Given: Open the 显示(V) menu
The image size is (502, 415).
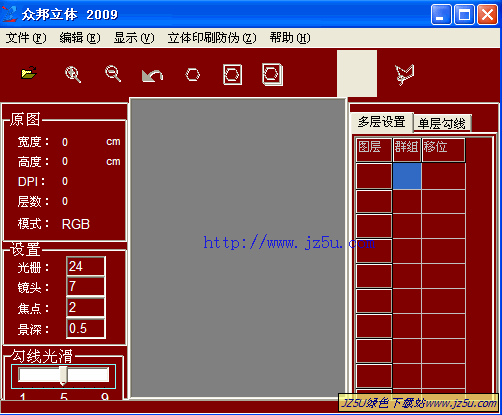Looking at the screenshot, I should pyautogui.click(x=134, y=38).
